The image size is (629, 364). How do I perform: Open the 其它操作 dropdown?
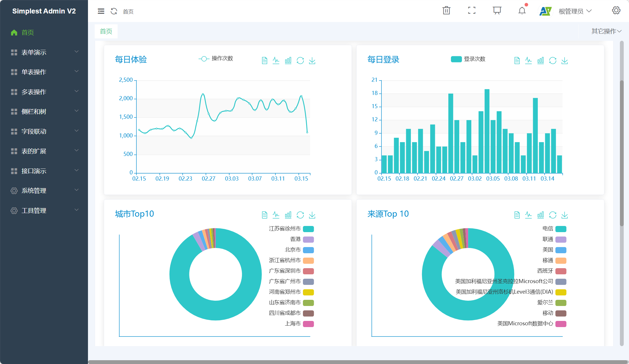606,31
